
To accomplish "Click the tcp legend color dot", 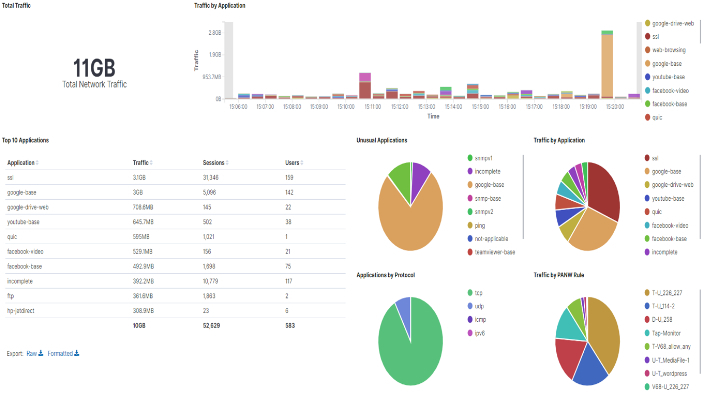I will tap(470, 292).
